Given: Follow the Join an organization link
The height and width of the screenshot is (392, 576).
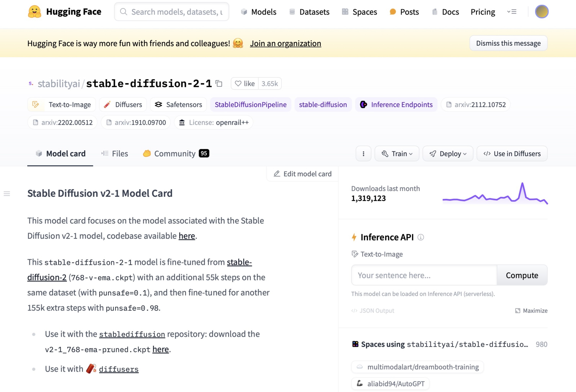Looking at the screenshot, I should click(286, 43).
